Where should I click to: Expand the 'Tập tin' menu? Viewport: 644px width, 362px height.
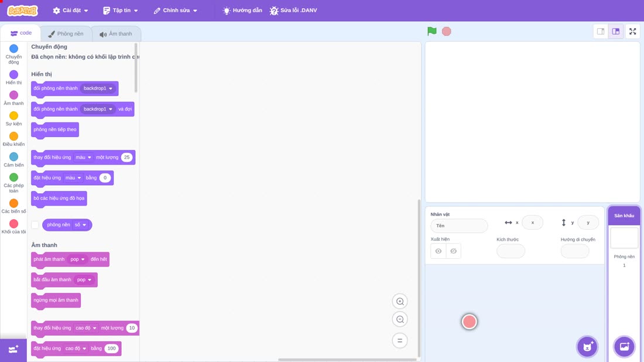[x=121, y=11]
